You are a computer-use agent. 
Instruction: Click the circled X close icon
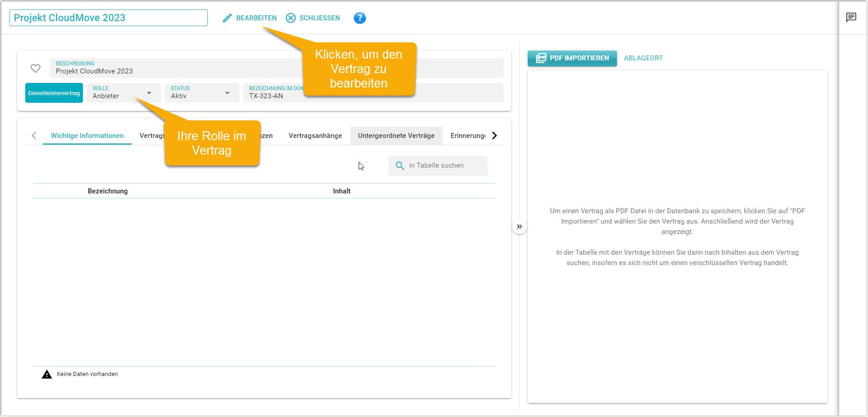coord(291,18)
